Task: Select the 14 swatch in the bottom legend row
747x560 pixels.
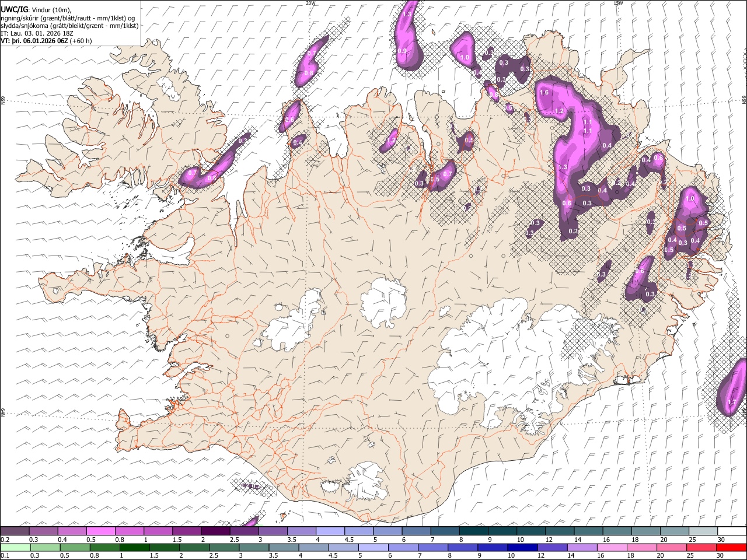Action: pyautogui.click(x=582, y=547)
